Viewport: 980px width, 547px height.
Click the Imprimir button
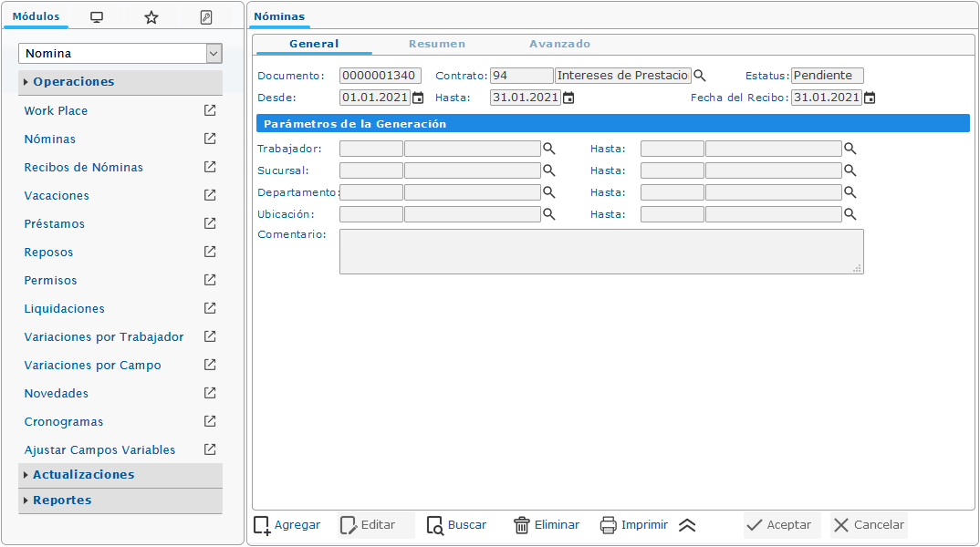coord(634,525)
